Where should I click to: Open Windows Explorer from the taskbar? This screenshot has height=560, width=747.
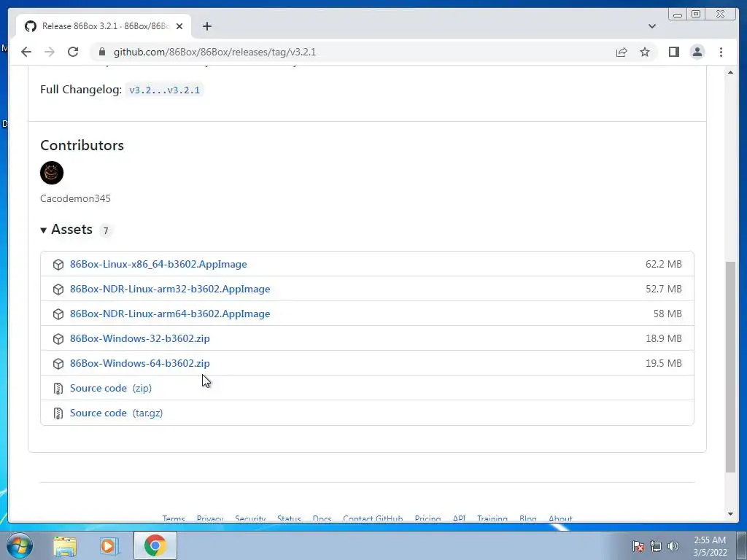click(64, 545)
